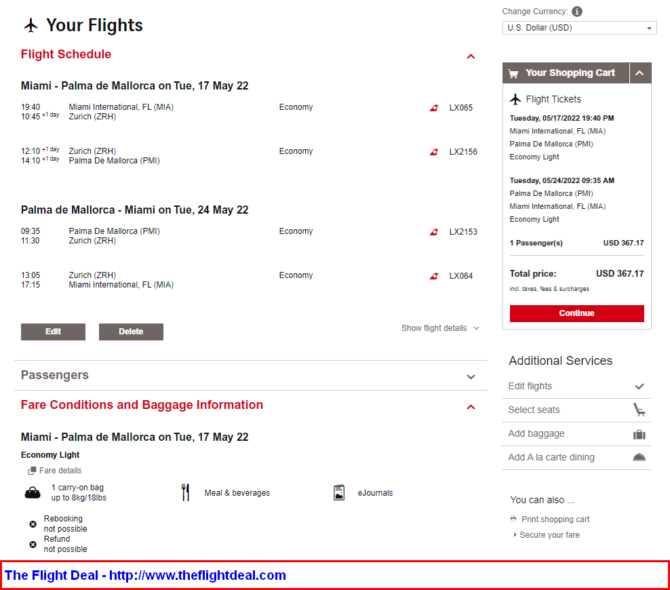Screen dimensions: 670x590
Task: Collapse Fare Conditions and Baggage Information
Action: 471,407
